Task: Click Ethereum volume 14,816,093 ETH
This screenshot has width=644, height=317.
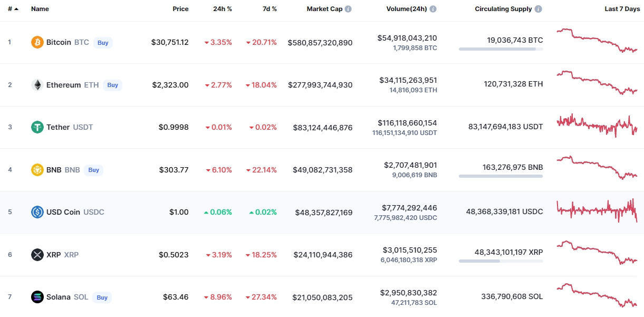Action: click(414, 90)
